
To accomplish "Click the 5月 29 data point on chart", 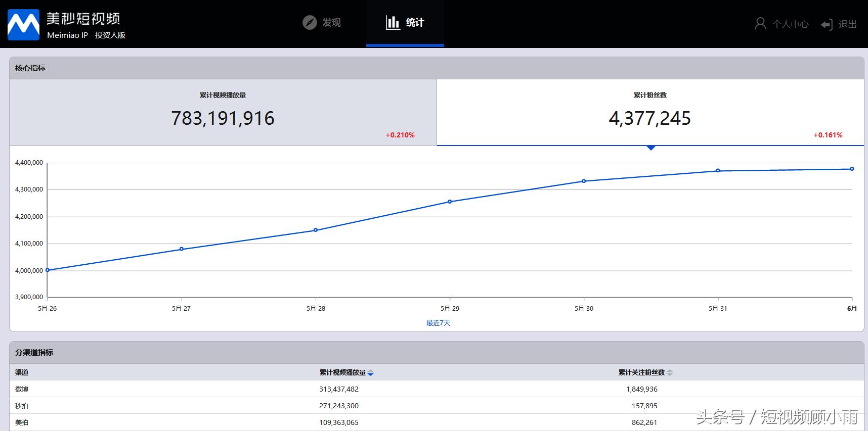I will (x=450, y=202).
